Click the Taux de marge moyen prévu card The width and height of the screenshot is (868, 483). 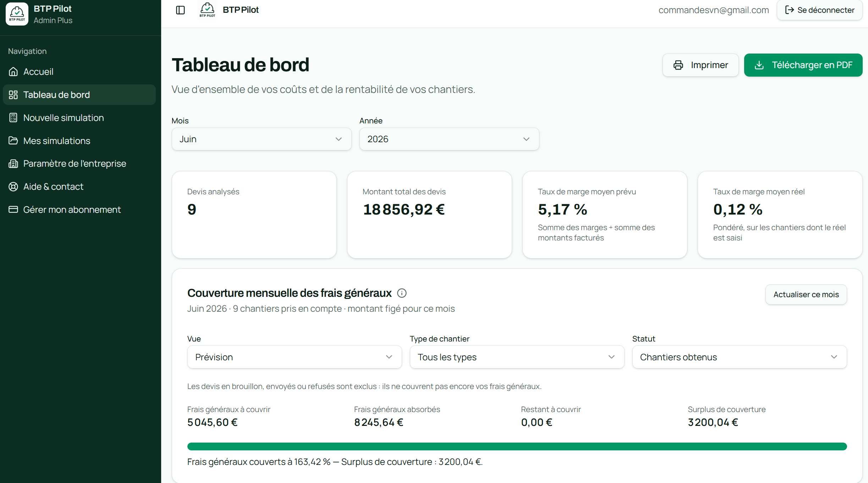click(605, 215)
